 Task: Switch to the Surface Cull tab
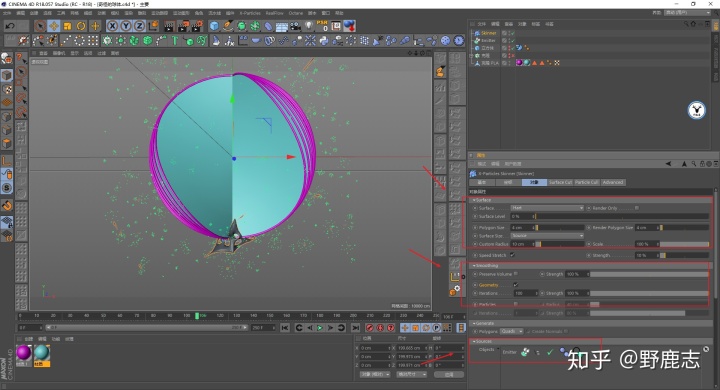[560, 182]
